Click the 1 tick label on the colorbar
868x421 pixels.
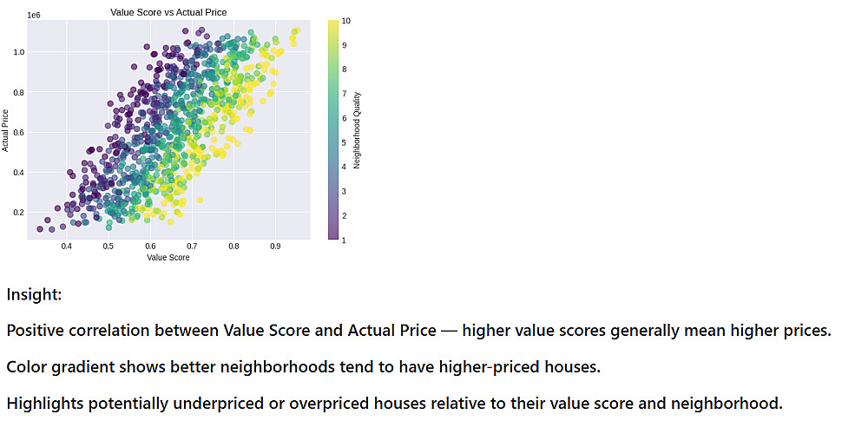pyautogui.click(x=345, y=240)
